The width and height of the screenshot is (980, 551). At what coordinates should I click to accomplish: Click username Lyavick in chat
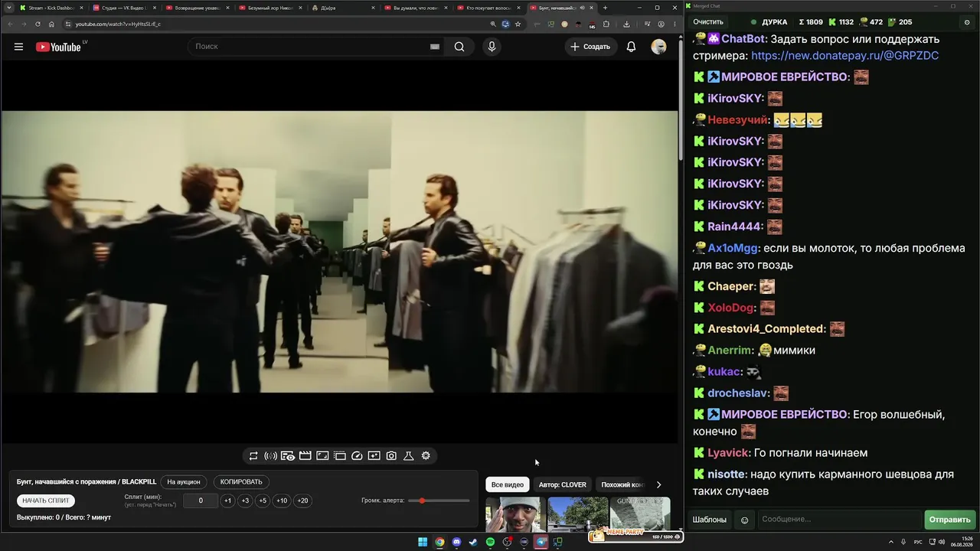[x=729, y=453]
